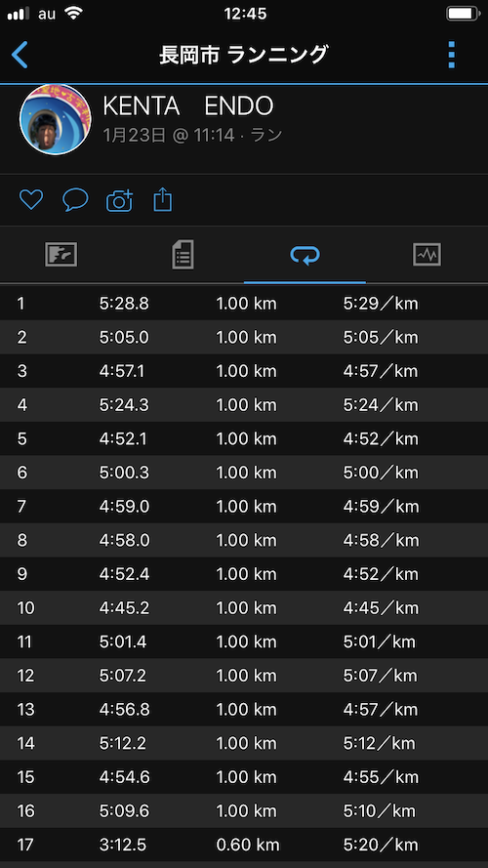The height and width of the screenshot is (868, 488).
Task: Open the KENTA ENDO profile name
Action: (188, 106)
